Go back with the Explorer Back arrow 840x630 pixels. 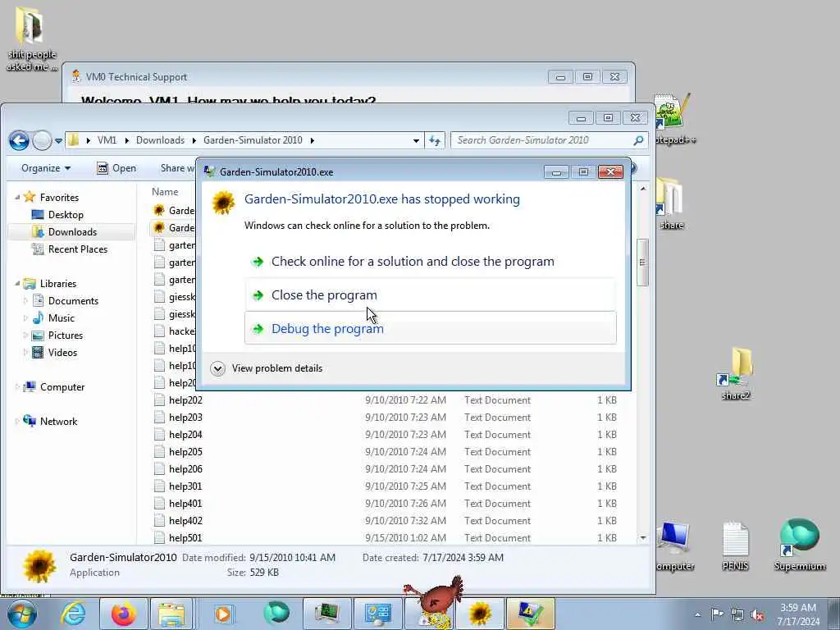point(19,141)
